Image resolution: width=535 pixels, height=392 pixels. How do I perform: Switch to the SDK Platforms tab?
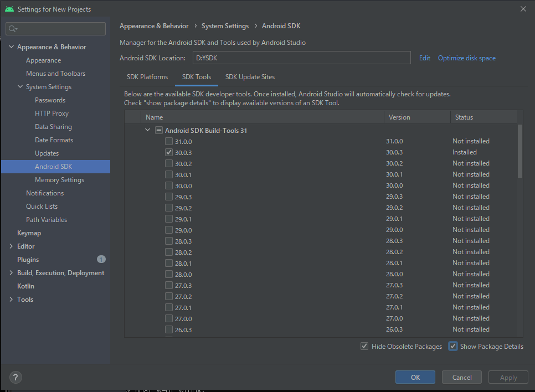(147, 77)
